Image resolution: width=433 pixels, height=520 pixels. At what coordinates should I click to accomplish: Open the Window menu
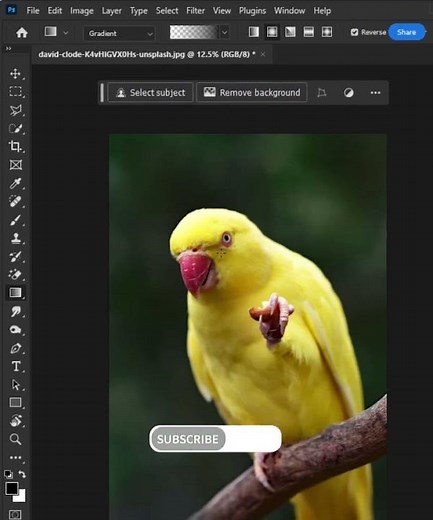(289, 11)
